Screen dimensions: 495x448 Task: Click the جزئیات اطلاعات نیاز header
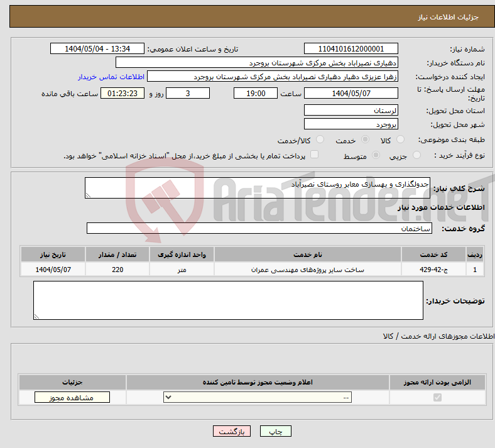point(449,17)
